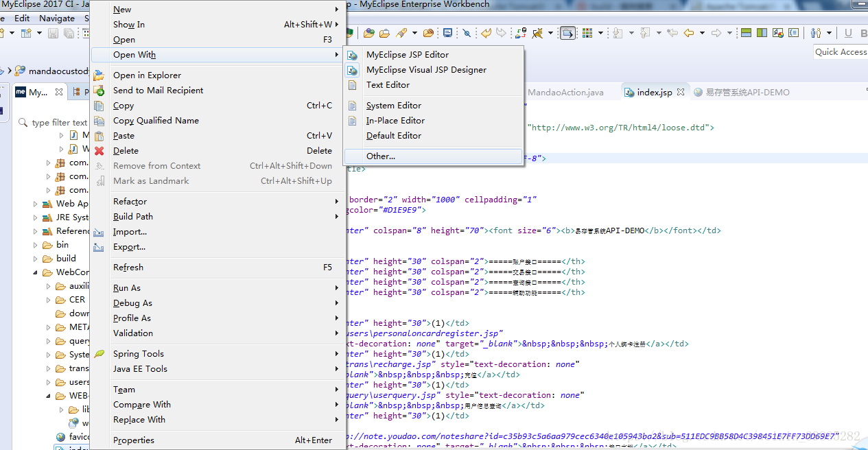
Task: Open the Run As submenu
Action: tap(218, 288)
